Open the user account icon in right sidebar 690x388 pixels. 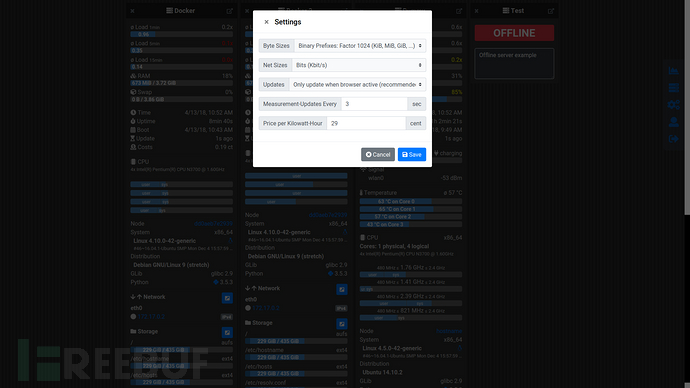pyautogui.click(x=673, y=122)
